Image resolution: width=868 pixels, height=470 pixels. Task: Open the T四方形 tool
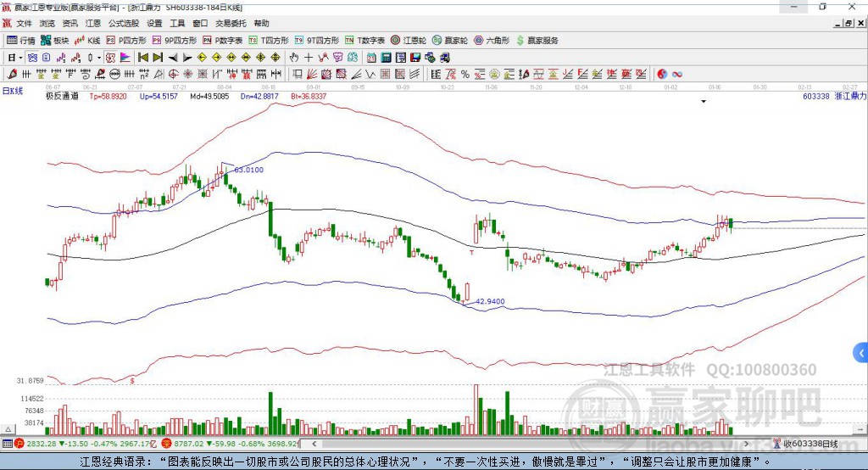point(269,41)
